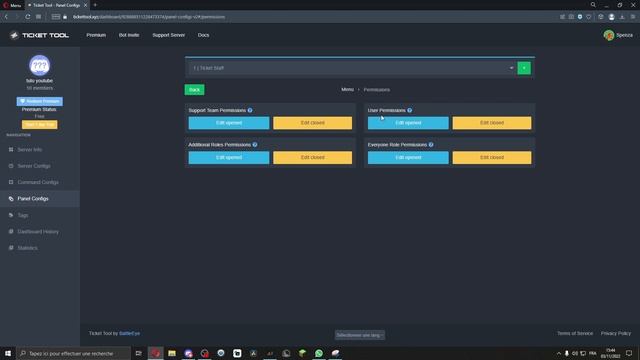
Task: Click the Tags icon in sidebar
Action: coord(11,215)
